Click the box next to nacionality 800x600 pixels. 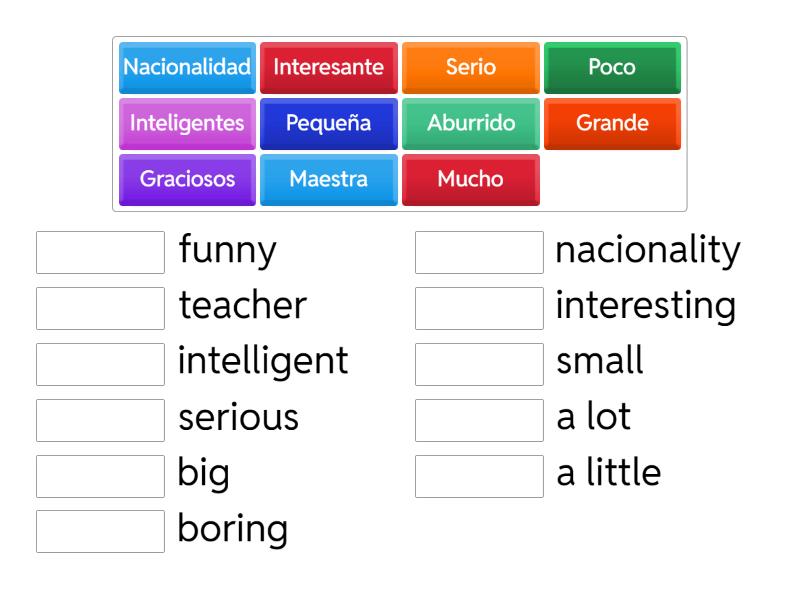479,253
